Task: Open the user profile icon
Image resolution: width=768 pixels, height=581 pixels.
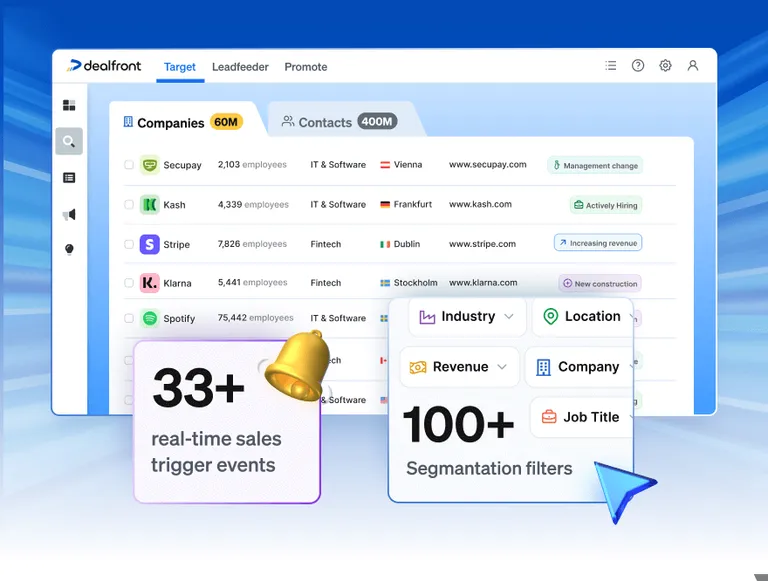Action: click(693, 66)
